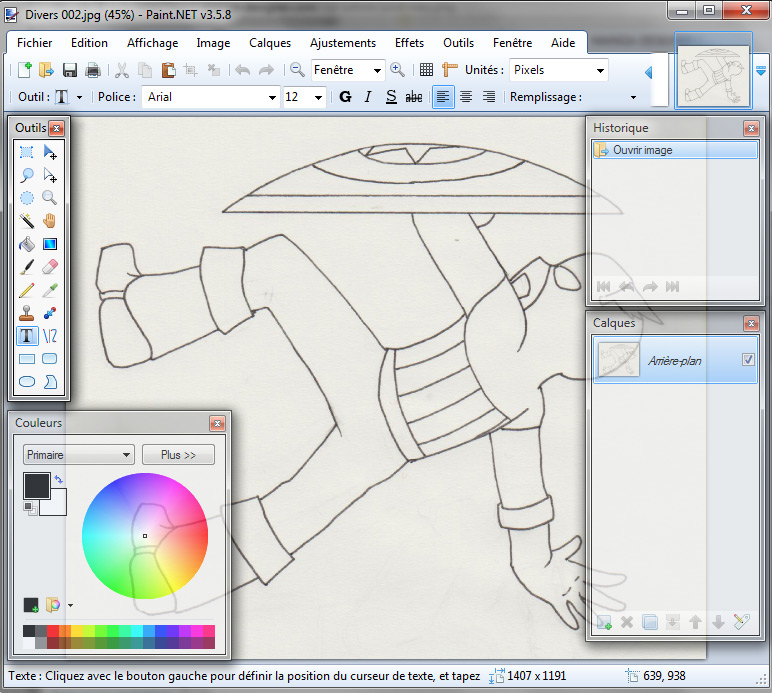The width and height of the screenshot is (772, 693).
Task: Open the Calques menu
Action: 270,43
